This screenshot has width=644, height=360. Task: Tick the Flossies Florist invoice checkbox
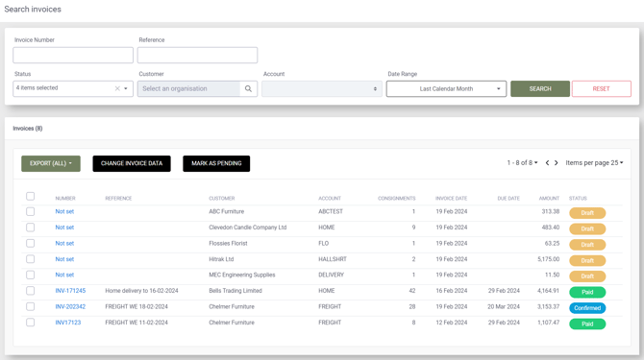(31, 243)
